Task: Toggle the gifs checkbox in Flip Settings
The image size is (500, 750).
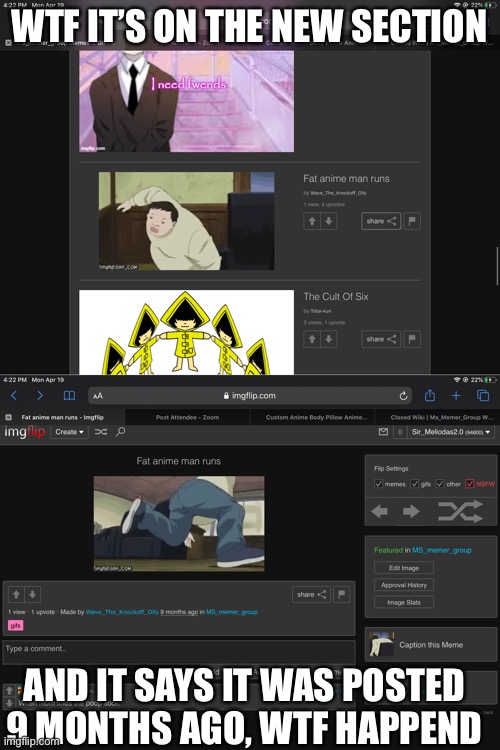Action: point(415,484)
